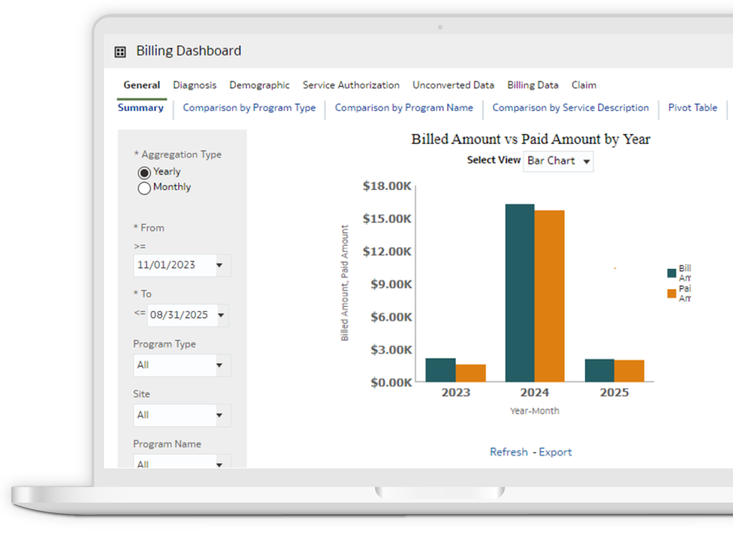Open the Unconverted Data tab
733x560 pixels.
click(453, 85)
